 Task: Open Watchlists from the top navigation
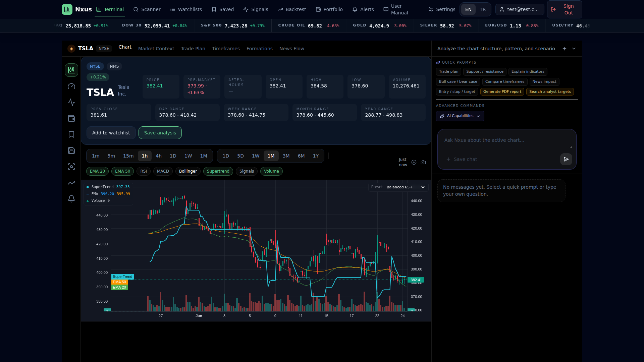[x=186, y=9]
